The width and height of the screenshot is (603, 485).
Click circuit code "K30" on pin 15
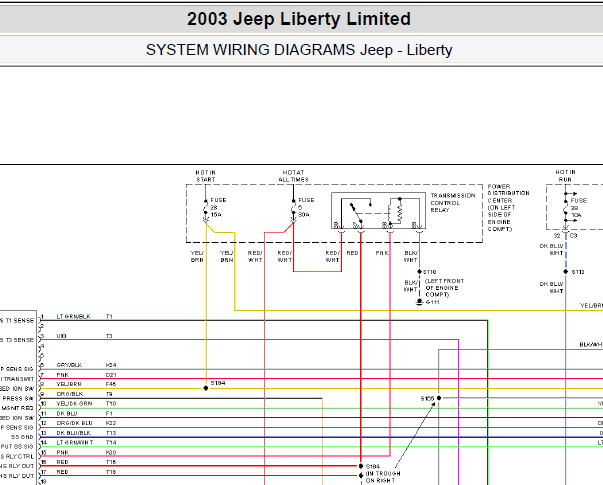(111, 453)
